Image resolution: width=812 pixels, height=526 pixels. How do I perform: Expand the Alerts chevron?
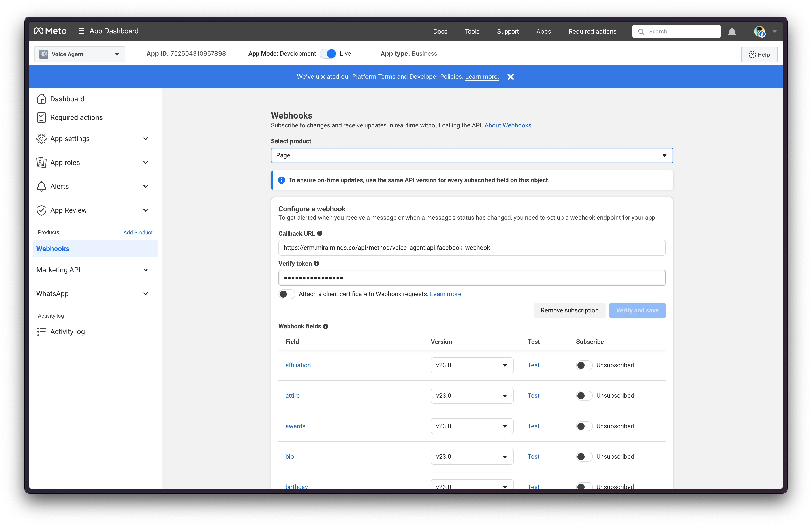146,186
